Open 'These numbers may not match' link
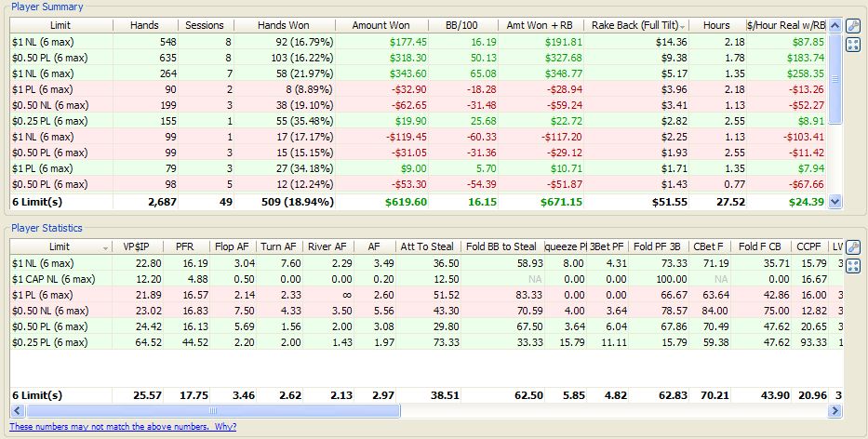 click(x=122, y=426)
